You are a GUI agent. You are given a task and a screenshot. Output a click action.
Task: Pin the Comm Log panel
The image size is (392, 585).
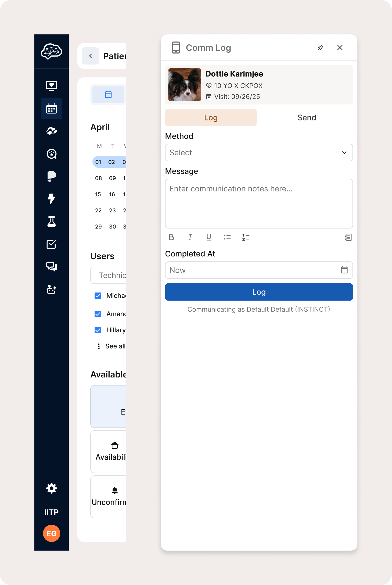click(x=320, y=48)
